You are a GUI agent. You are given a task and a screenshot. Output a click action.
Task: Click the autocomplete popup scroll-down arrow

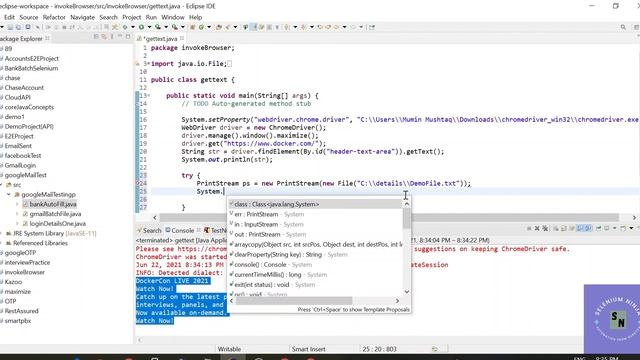tap(407, 292)
